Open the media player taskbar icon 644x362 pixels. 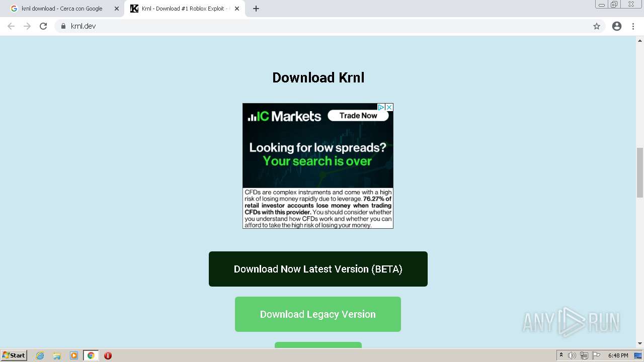pos(74,355)
